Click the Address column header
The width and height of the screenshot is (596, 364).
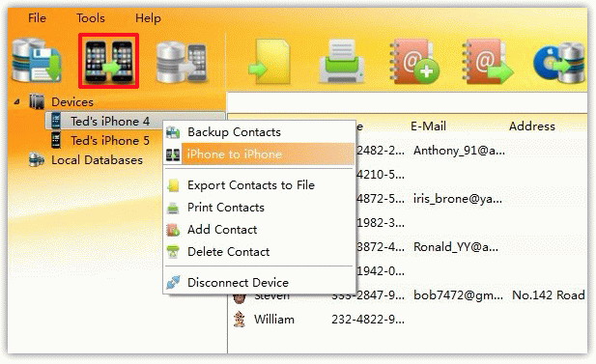click(532, 126)
